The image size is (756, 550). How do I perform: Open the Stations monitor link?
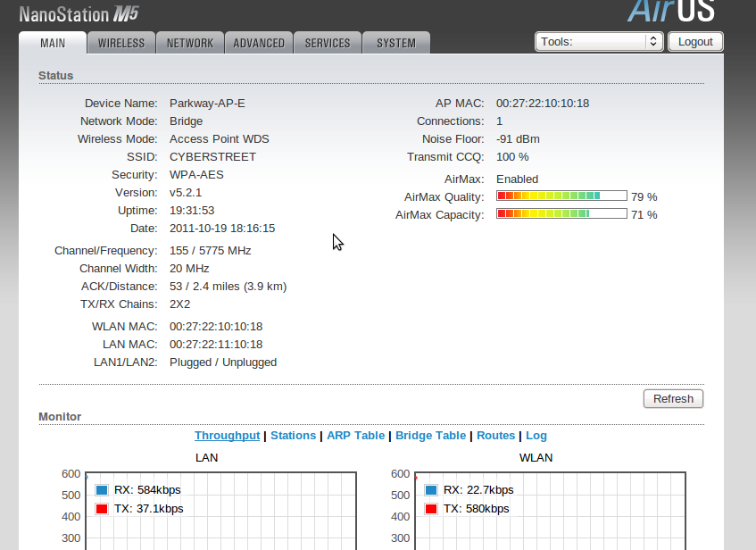(293, 436)
